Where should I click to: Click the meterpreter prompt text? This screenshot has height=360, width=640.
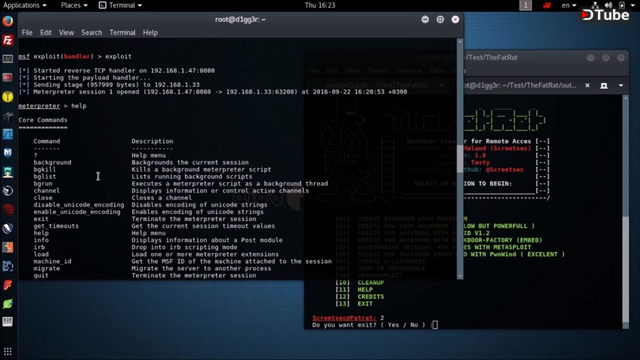point(39,106)
